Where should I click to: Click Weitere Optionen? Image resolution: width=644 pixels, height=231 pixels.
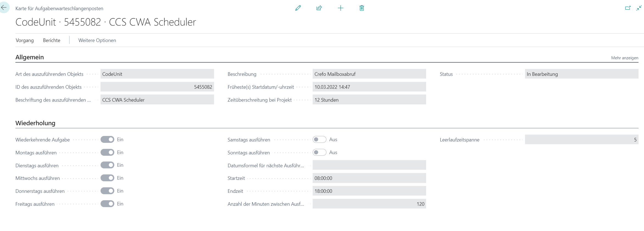[97, 40]
